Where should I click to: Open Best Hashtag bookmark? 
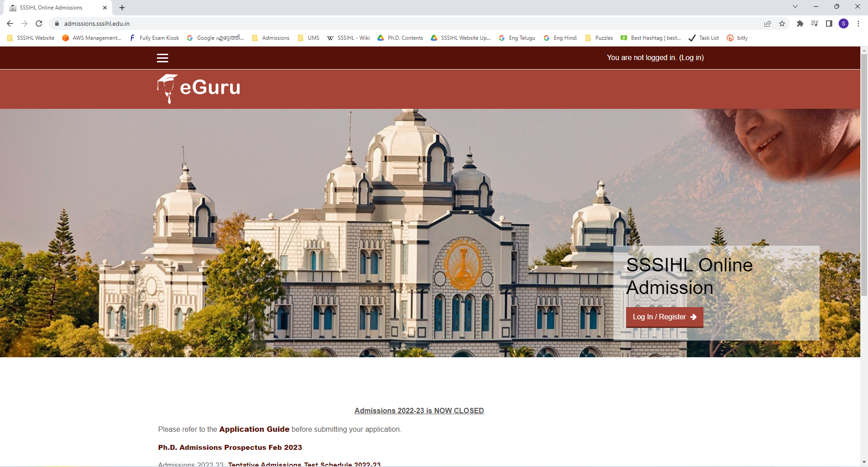tap(651, 38)
